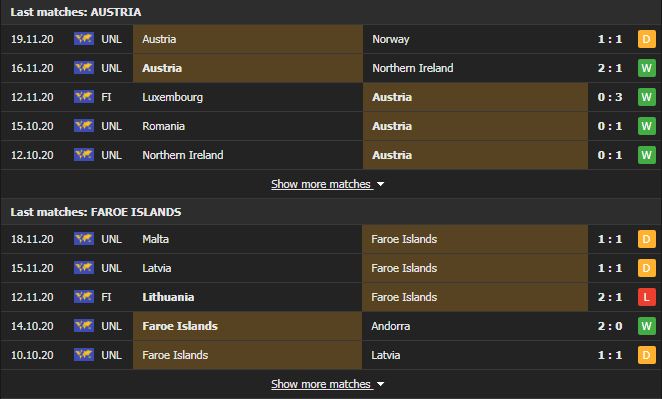Expand Show more matches under Faroe Islands
The width and height of the screenshot is (662, 399).
pos(321,384)
